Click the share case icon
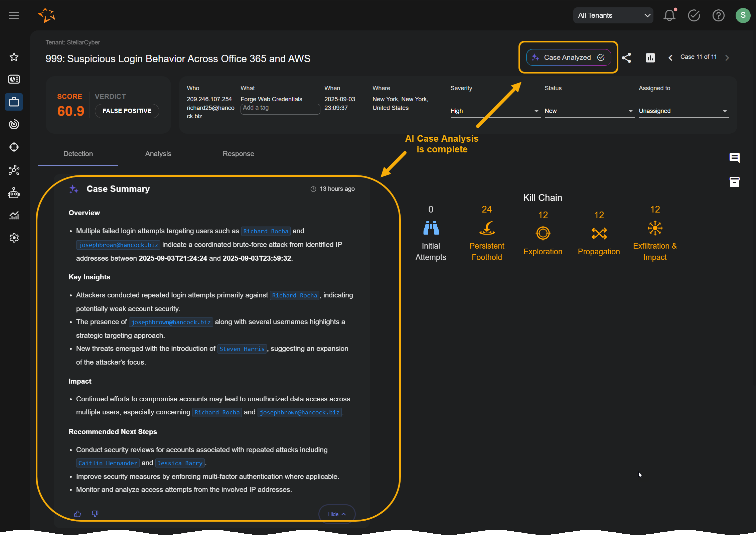Image resolution: width=756 pixels, height=535 pixels. [x=626, y=57]
